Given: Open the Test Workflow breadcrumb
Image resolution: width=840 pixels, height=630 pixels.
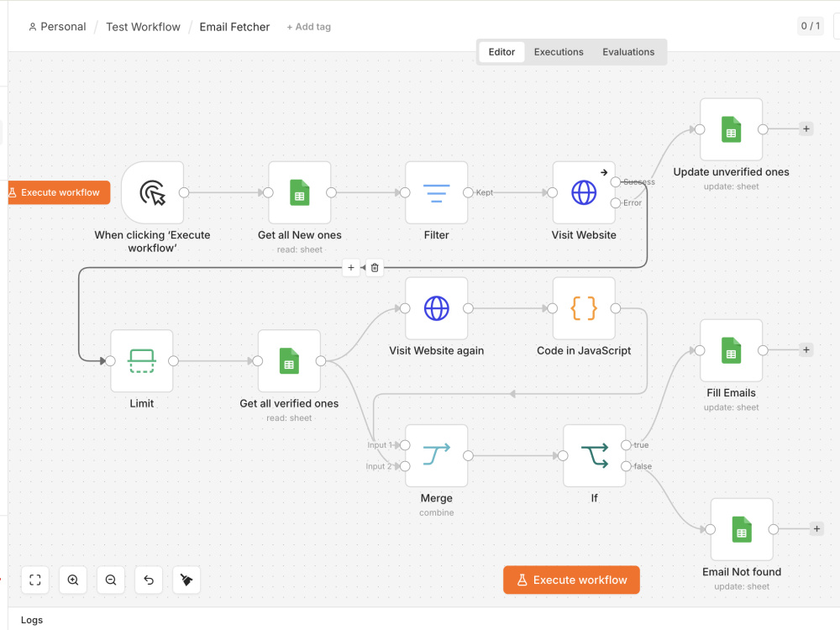Looking at the screenshot, I should click(x=143, y=27).
